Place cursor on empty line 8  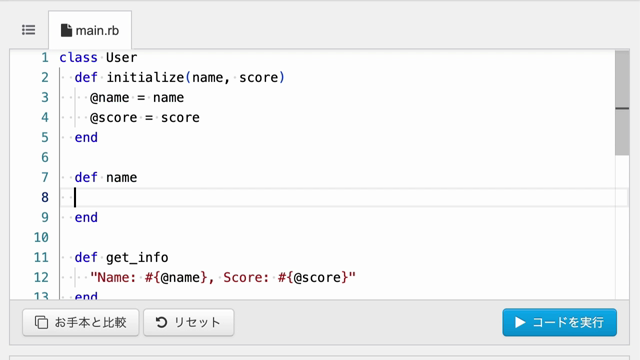click(x=343, y=198)
